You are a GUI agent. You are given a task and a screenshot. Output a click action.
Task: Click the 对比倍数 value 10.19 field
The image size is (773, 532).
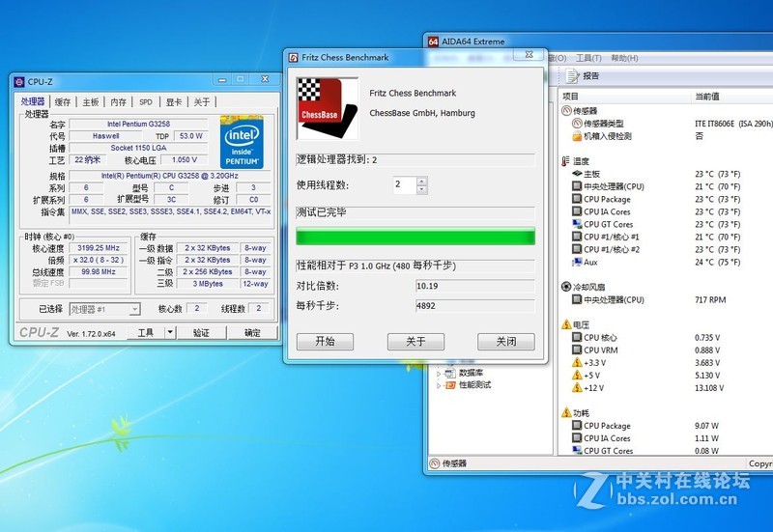[x=475, y=286]
